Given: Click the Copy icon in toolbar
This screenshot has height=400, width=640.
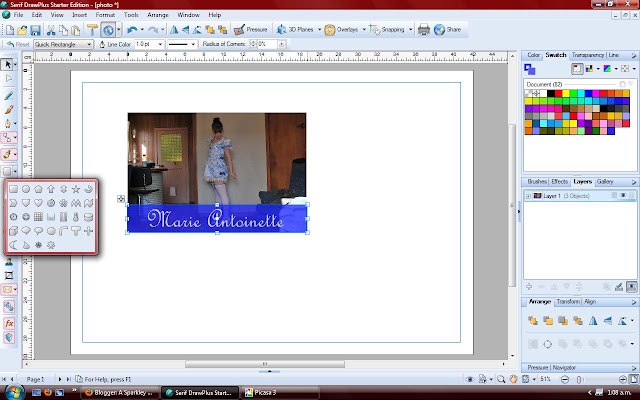Looking at the screenshot, I should [x=63, y=30].
